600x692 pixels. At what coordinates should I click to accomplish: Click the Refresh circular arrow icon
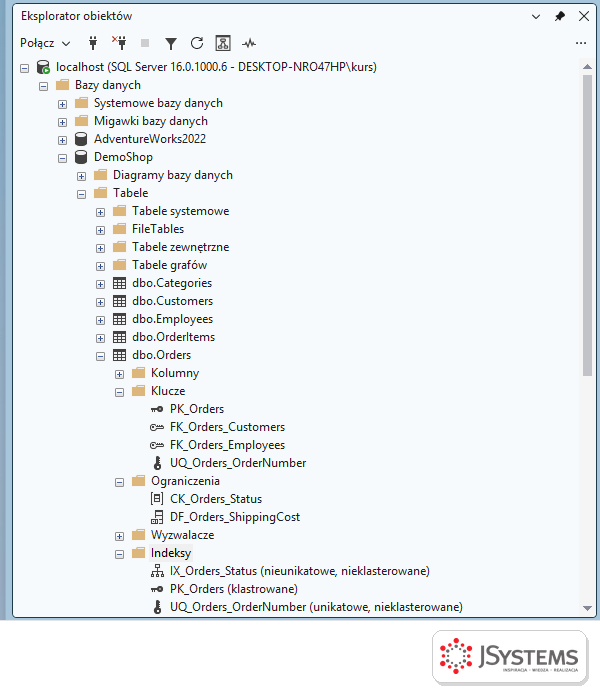(x=197, y=43)
